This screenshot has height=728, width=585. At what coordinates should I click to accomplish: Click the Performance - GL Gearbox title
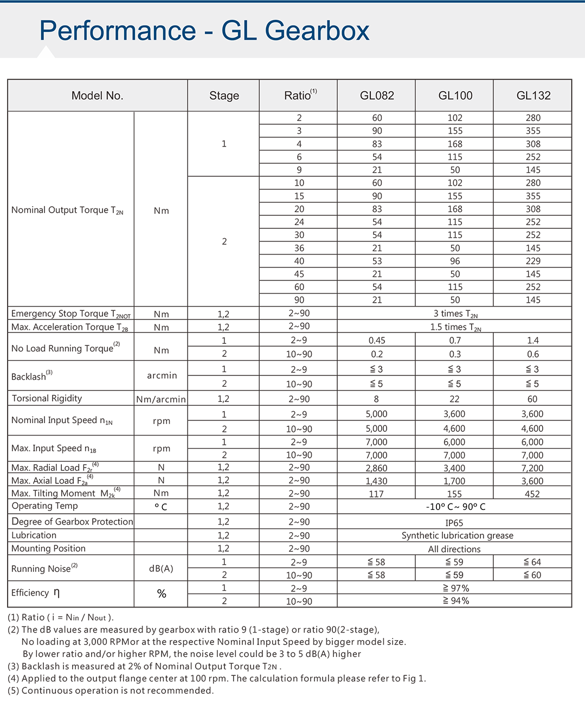tap(203, 31)
